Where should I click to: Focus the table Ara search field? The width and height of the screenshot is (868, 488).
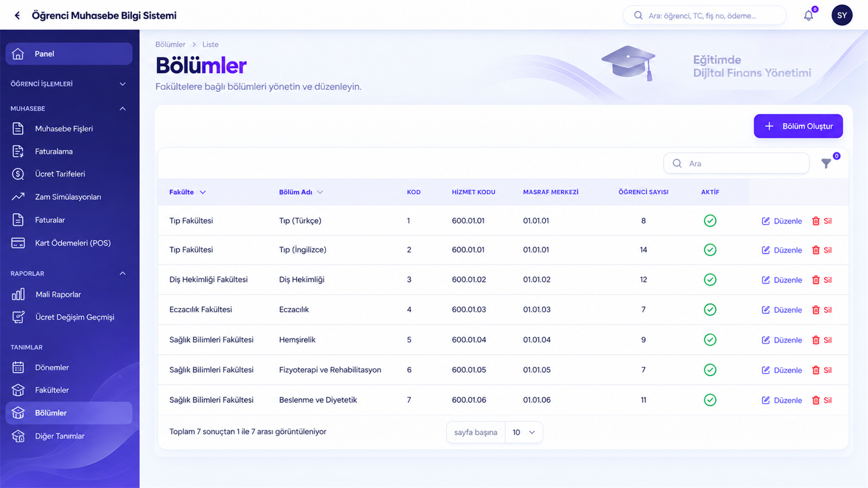[x=736, y=163]
